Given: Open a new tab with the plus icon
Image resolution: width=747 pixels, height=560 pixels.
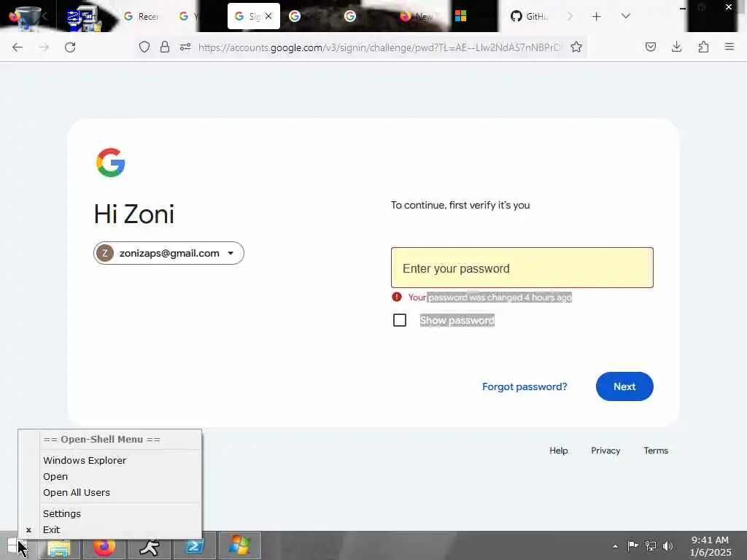Looking at the screenshot, I should (x=597, y=17).
